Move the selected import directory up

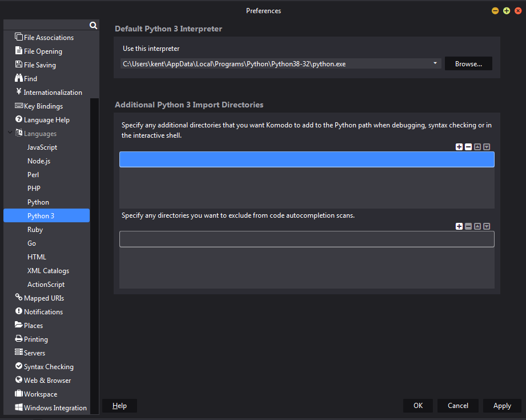(x=477, y=147)
